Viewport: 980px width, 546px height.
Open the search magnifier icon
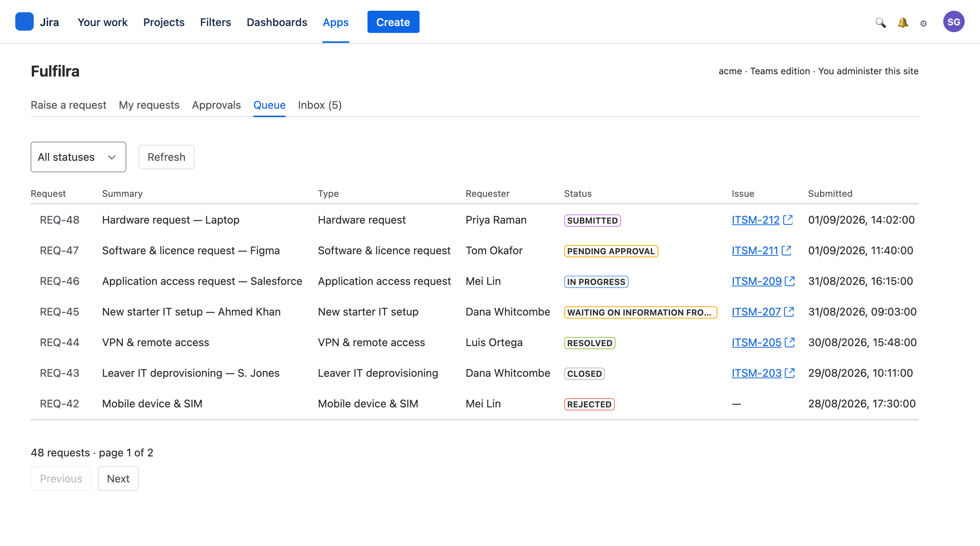pyautogui.click(x=880, y=23)
